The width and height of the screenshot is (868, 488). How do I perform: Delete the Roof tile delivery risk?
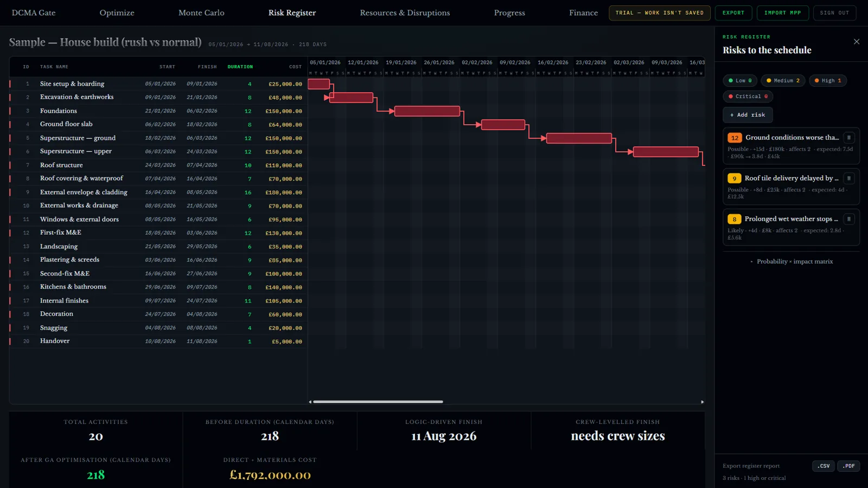[849, 178]
